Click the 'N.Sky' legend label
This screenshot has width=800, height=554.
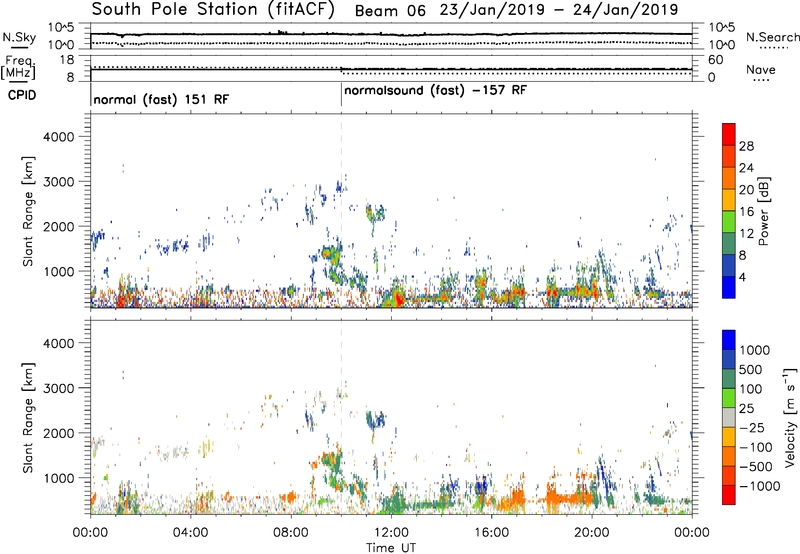pos(19,37)
